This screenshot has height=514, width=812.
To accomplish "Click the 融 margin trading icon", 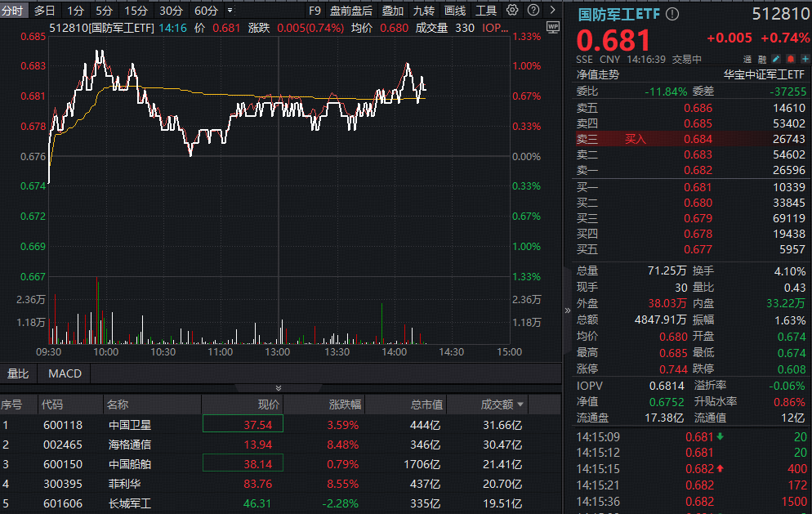I will pyautogui.click(x=761, y=59).
